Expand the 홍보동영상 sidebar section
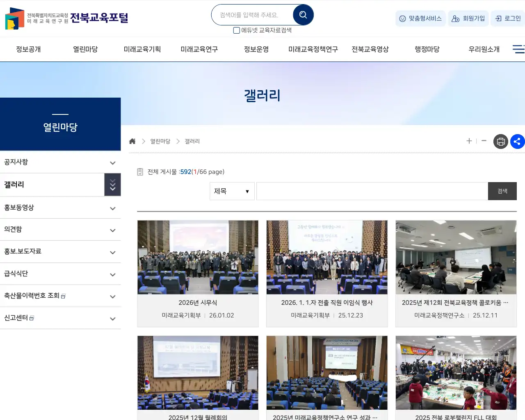525x420 pixels. (112, 208)
